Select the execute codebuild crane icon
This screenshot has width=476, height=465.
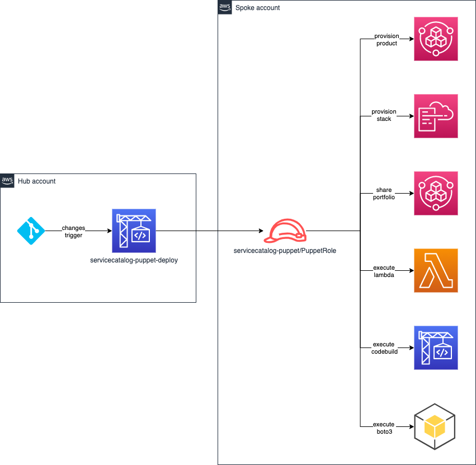436,347
